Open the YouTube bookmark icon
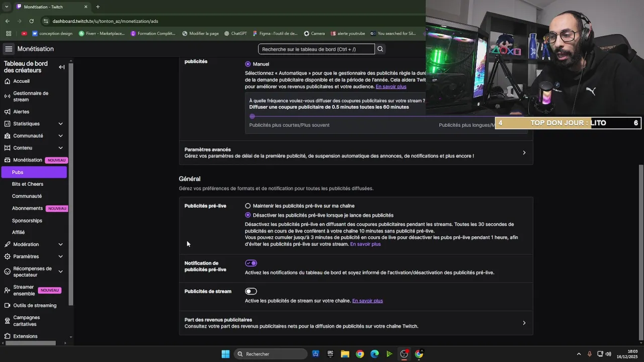Screen dimensions: 644x362 point(24,34)
